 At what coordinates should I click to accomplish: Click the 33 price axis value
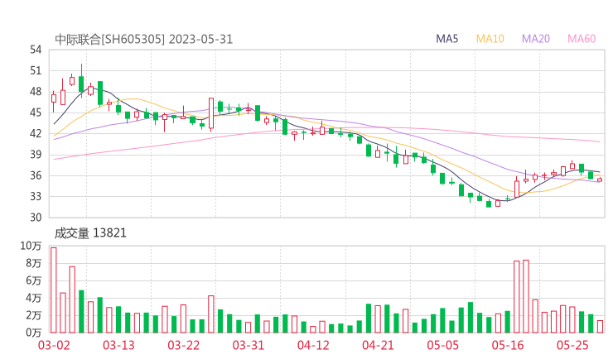(x=36, y=196)
